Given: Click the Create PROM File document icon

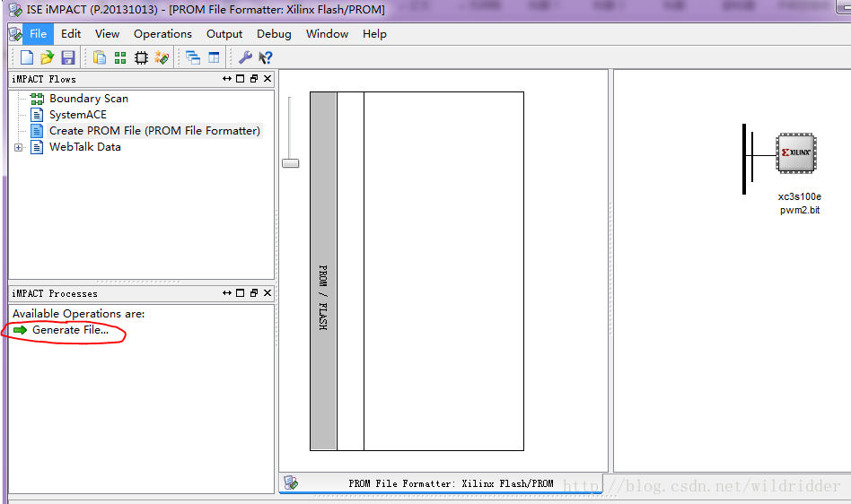Looking at the screenshot, I should click(37, 131).
